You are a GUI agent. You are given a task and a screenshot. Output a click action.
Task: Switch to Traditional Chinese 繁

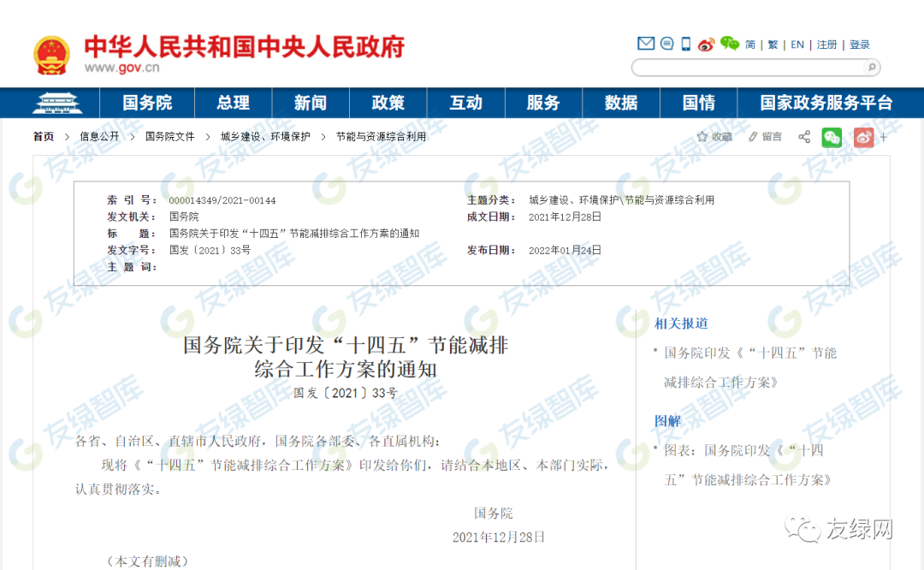point(773,45)
